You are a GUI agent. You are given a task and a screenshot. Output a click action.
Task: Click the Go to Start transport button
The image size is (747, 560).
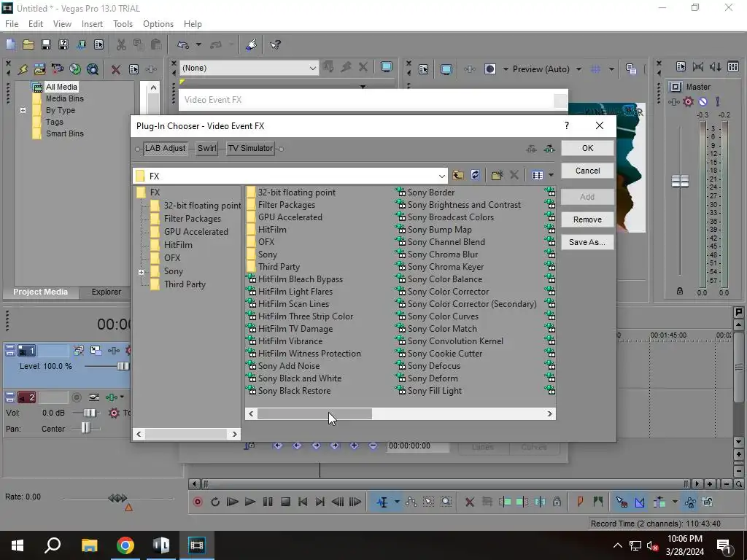click(303, 502)
